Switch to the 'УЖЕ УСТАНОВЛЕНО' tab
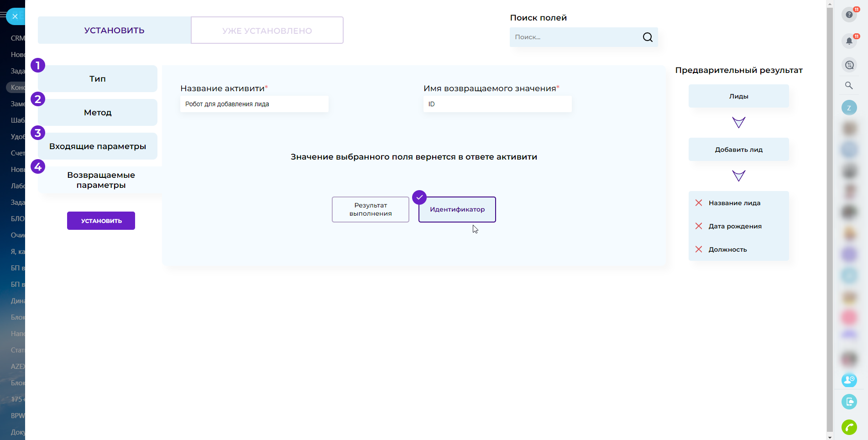This screenshot has height=440, width=868. point(267,30)
